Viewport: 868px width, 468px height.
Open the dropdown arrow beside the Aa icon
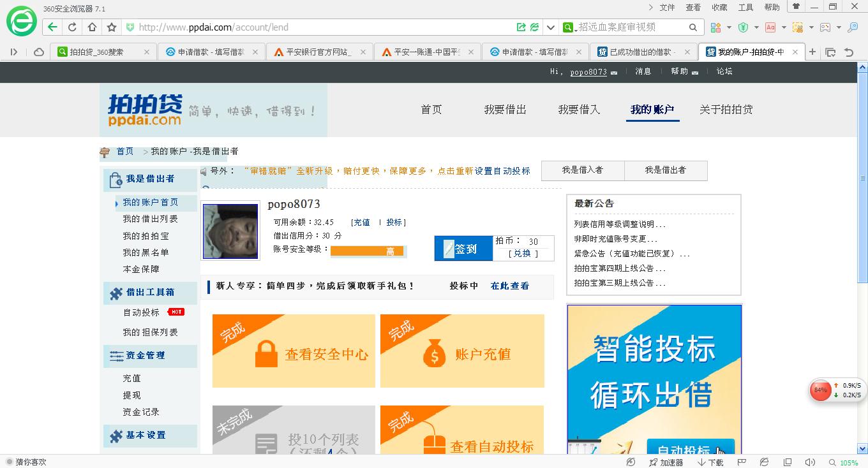point(784,27)
